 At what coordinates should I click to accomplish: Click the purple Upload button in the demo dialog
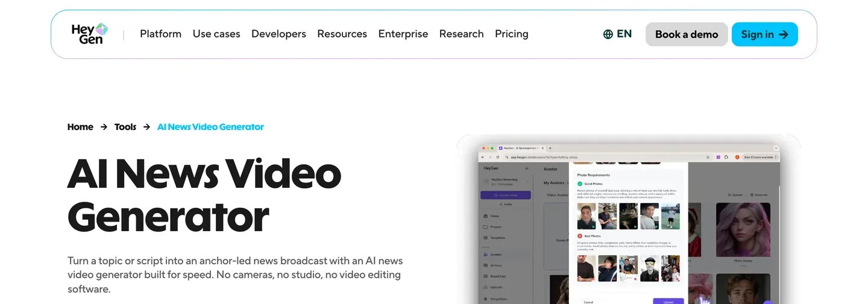(668, 301)
